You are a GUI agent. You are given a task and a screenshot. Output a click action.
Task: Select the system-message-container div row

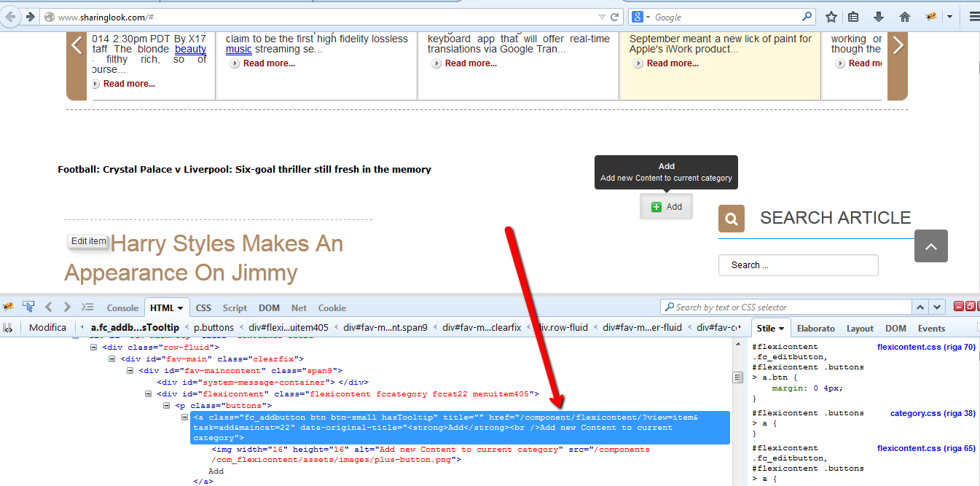tap(262, 383)
